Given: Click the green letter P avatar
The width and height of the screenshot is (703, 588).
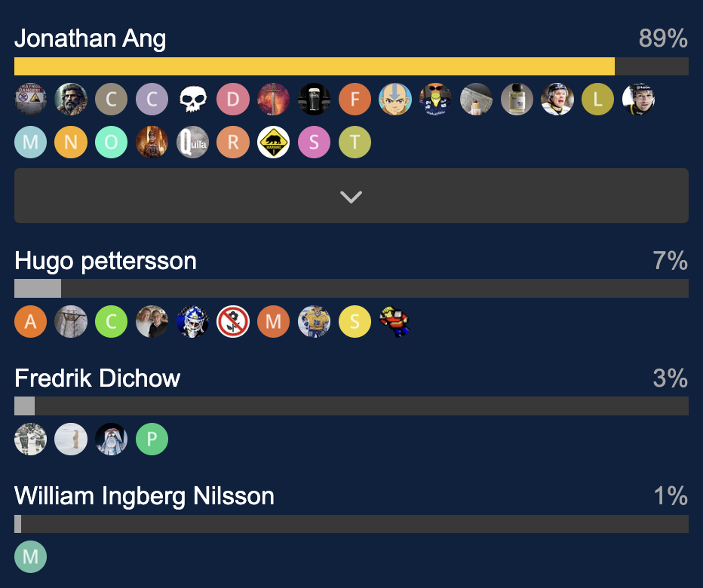Looking at the screenshot, I should tap(152, 439).
